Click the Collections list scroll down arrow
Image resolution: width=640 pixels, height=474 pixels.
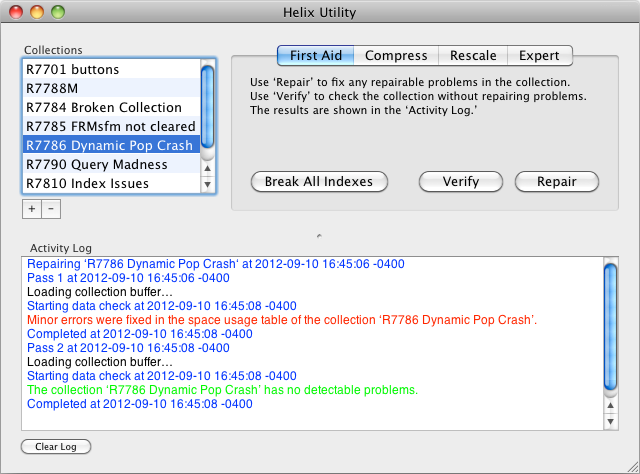(207, 185)
